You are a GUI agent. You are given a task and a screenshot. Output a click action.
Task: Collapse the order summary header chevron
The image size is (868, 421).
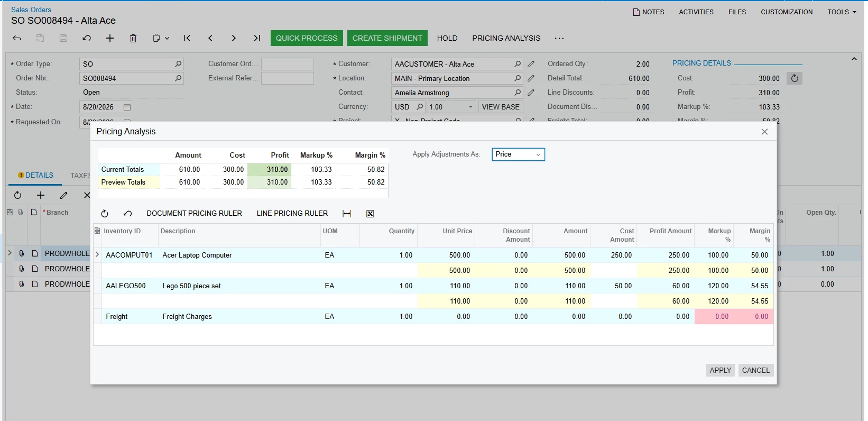click(x=854, y=59)
